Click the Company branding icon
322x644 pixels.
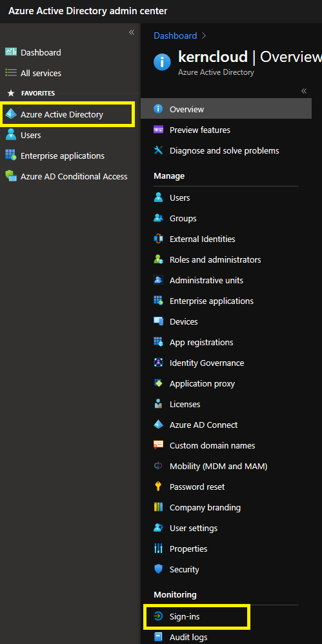(158, 507)
